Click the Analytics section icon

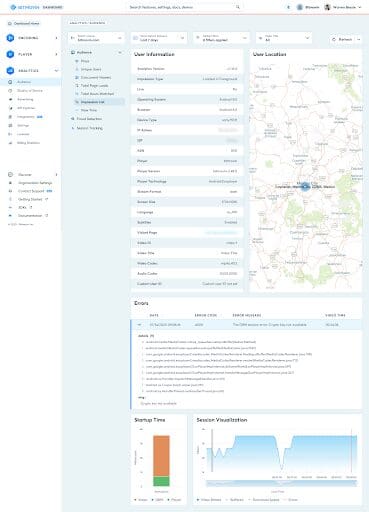coord(10,71)
